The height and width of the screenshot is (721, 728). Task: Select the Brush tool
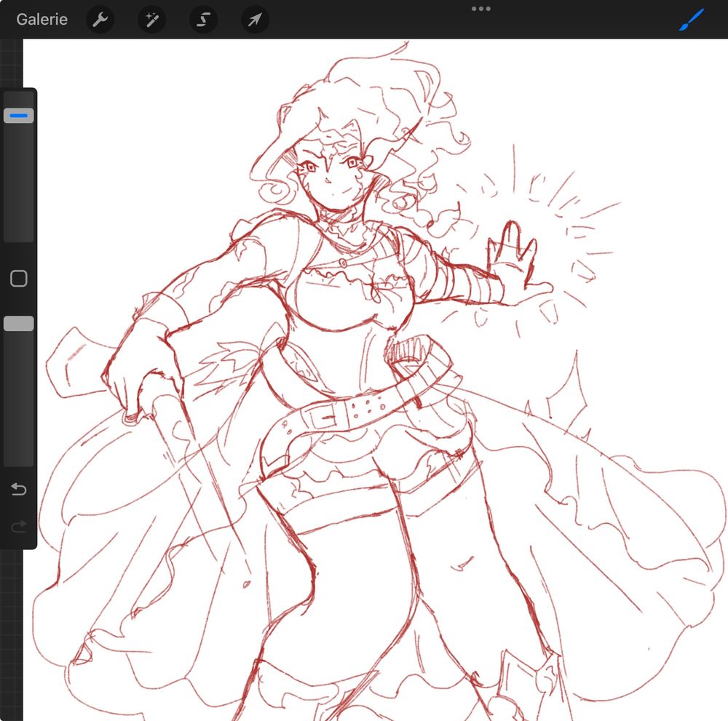(x=692, y=20)
